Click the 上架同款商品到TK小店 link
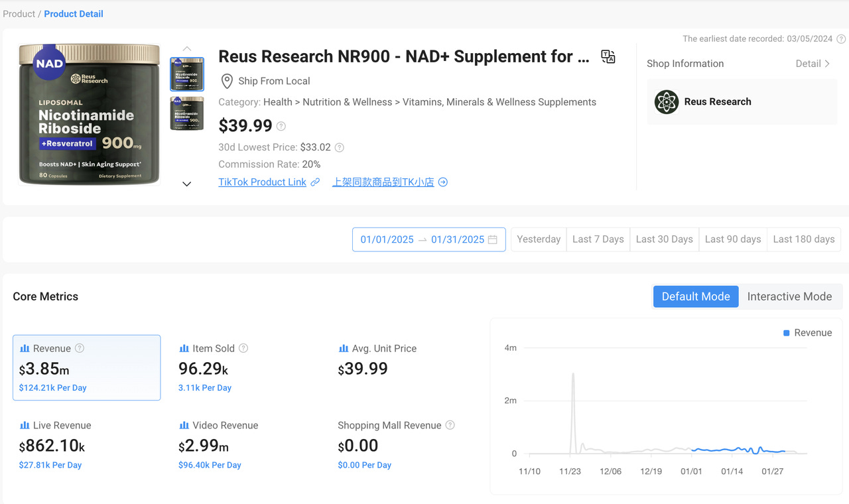This screenshot has width=849, height=504. point(383,182)
